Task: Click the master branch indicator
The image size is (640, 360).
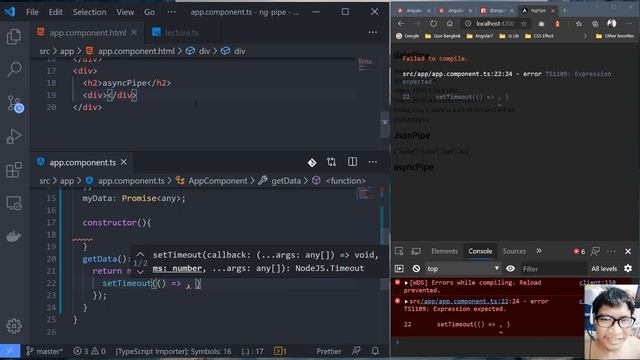Action: point(44,351)
